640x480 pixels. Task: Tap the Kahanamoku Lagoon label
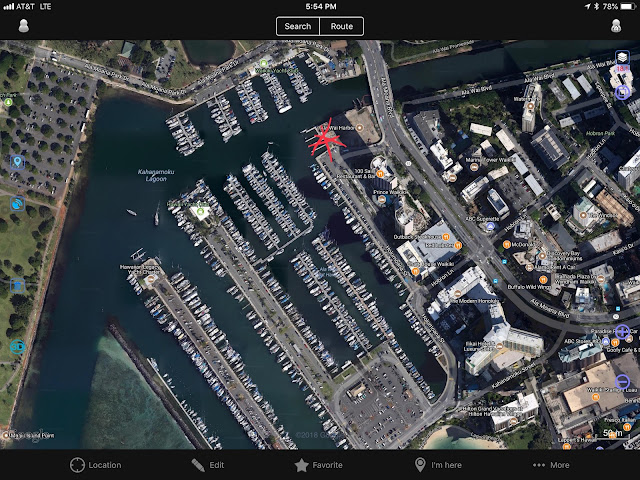tap(156, 175)
